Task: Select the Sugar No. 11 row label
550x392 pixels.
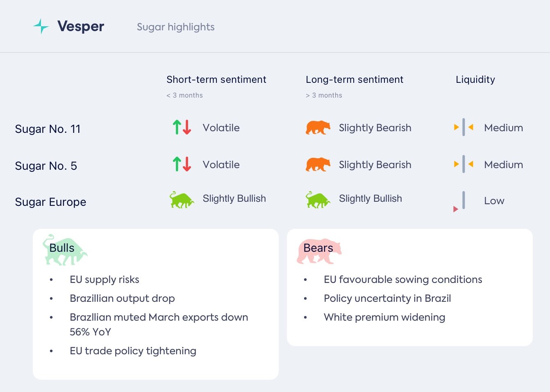Action: (x=48, y=129)
